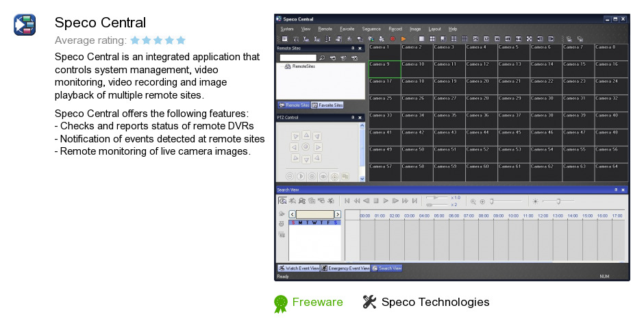Click the playback speed x1.0 slider
644x334 pixels.
click(437, 198)
